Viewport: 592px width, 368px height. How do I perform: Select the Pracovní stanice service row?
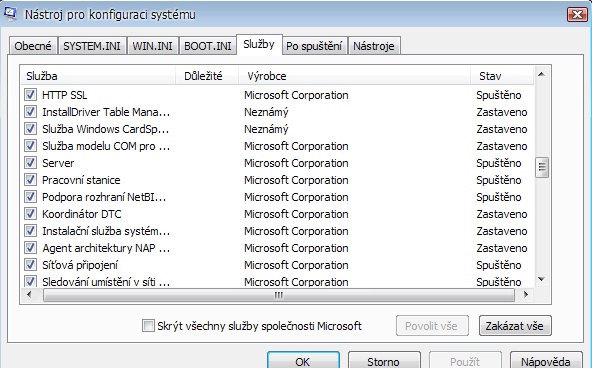[278, 180]
